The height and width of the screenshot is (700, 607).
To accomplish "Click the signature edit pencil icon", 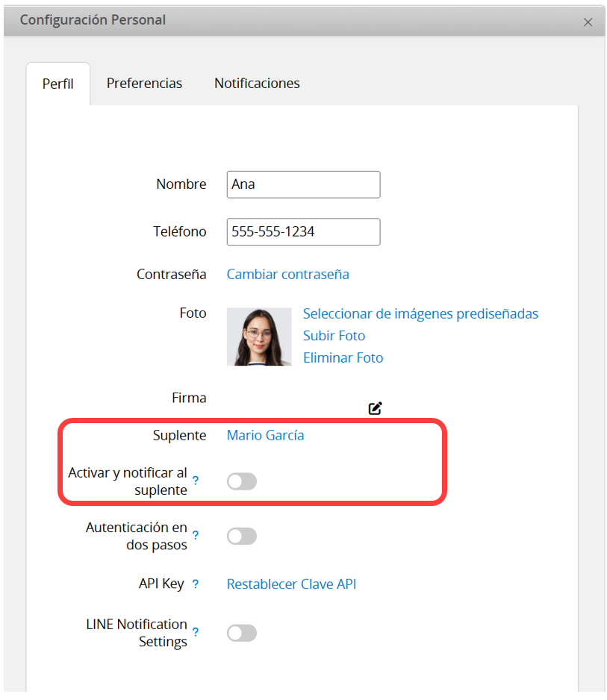I will point(375,407).
